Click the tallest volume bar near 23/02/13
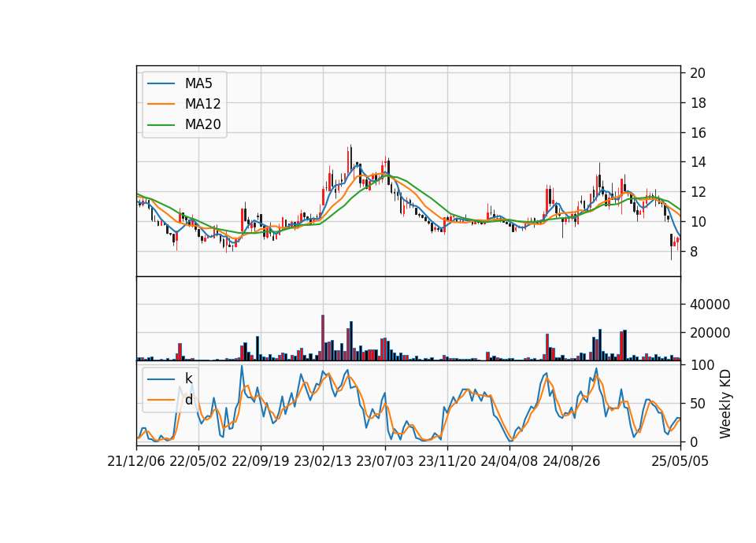This screenshot has height=543, width=756. click(x=323, y=338)
